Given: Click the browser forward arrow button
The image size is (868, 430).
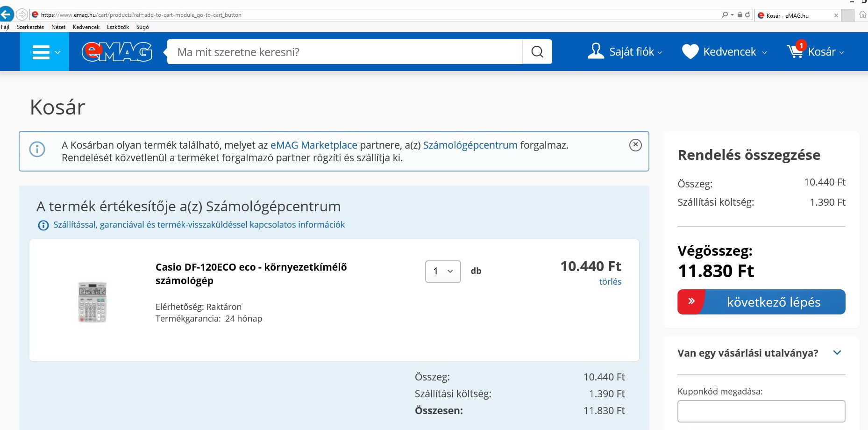Looking at the screenshot, I should (21, 14).
